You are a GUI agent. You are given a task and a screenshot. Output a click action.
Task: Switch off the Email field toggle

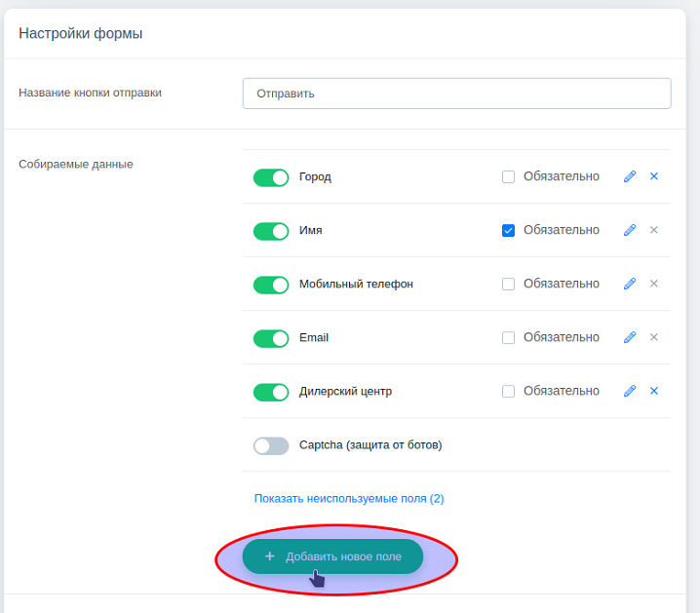[x=271, y=338]
